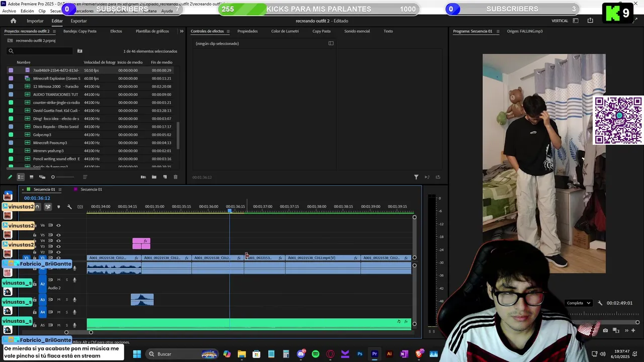Screen dimensions: 644x362
Task: Go to Home screen icon
Action: click(x=13, y=21)
